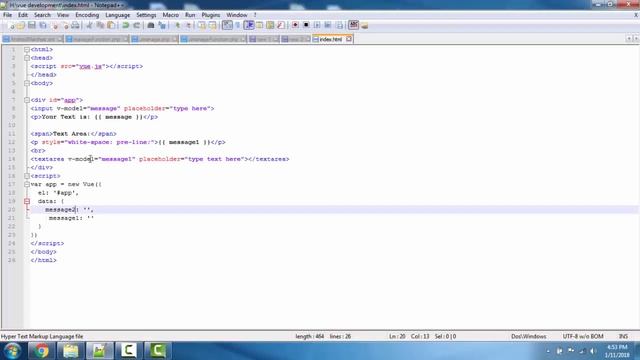This screenshot has width=640, height=360.
Task: Click the tab bar scroll-left arrow
Action: point(629,38)
